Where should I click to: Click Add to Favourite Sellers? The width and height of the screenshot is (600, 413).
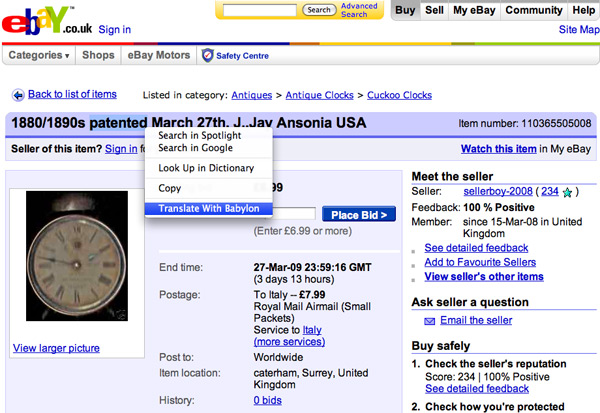pyautogui.click(x=480, y=262)
